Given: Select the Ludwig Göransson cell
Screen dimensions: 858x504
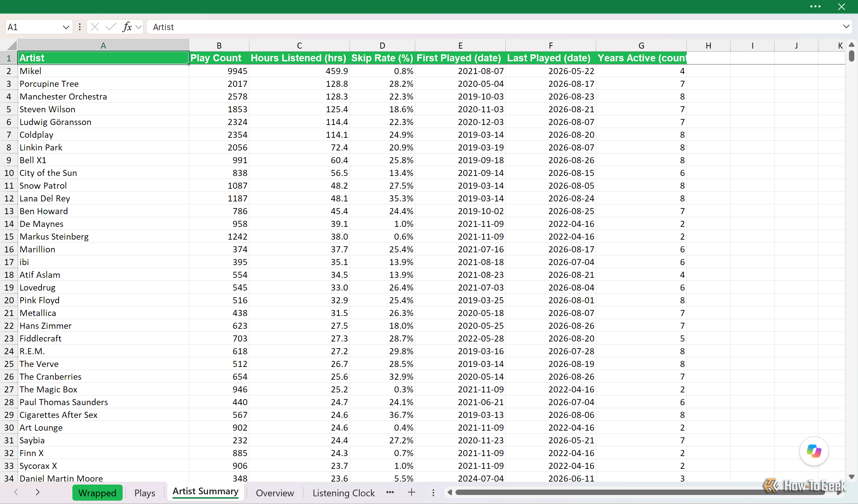Looking at the screenshot, I should (103, 122).
